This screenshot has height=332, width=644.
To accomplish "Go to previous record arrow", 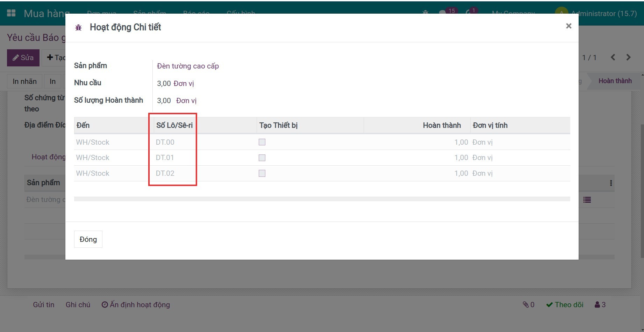I will tap(613, 57).
